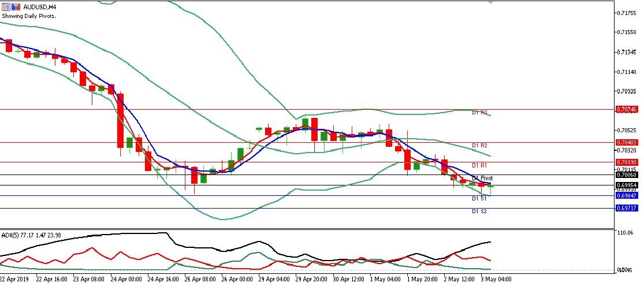Click the 26 Apr 00:00 time label
Screen dimensions: 644x286
237,280
